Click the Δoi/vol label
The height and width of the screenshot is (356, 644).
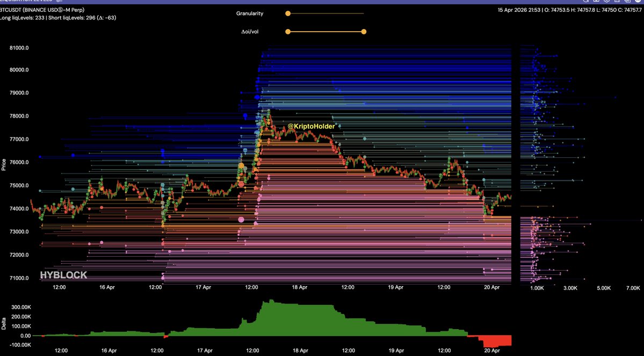point(250,32)
